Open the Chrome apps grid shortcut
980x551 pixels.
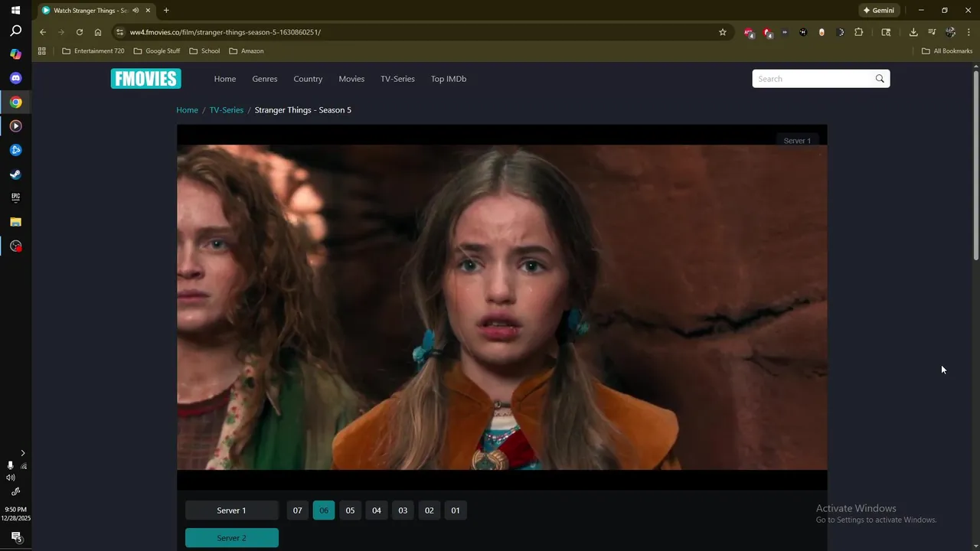[42, 51]
